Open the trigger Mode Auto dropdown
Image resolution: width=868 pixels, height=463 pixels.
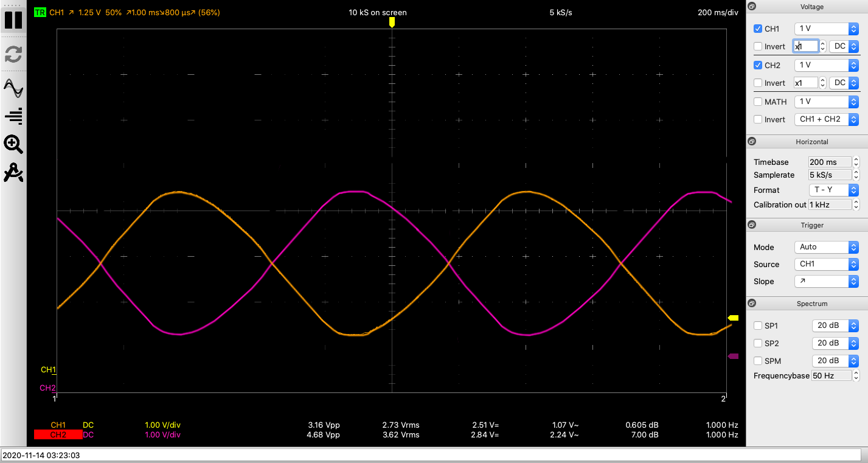click(x=827, y=247)
